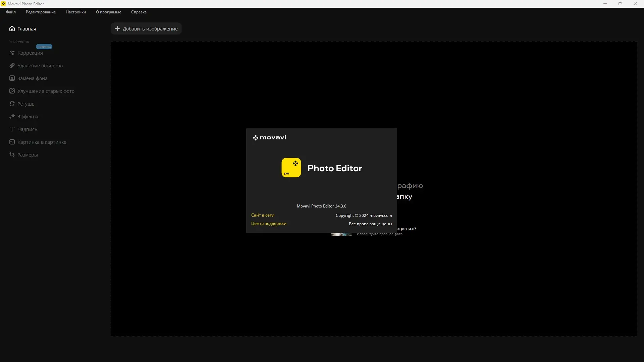Viewport: 644px width, 362px height.
Task: Follow the Сайт в сети link
Action: [263, 215]
